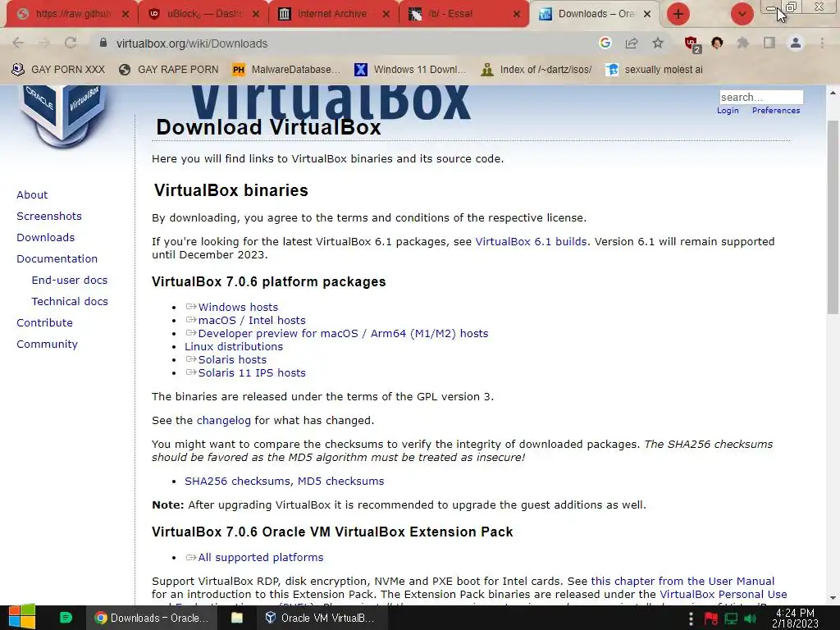Open the volume speaker tray icon

(x=751, y=619)
